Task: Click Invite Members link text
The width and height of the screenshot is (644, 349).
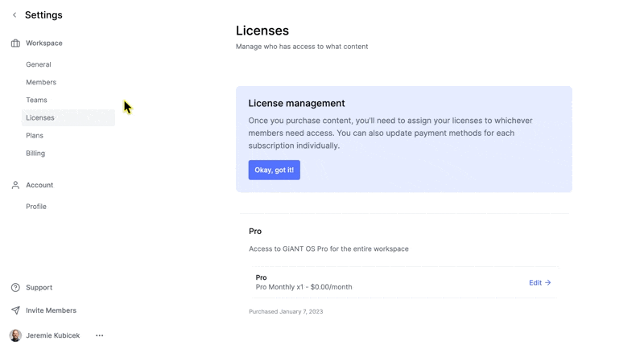Action: pos(51,310)
